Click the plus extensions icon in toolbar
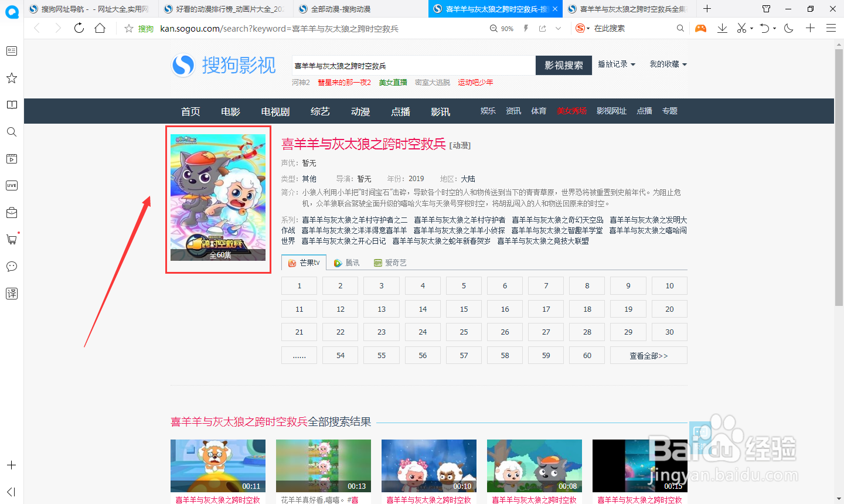This screenshot has width=844, height=504. (810, 28)
